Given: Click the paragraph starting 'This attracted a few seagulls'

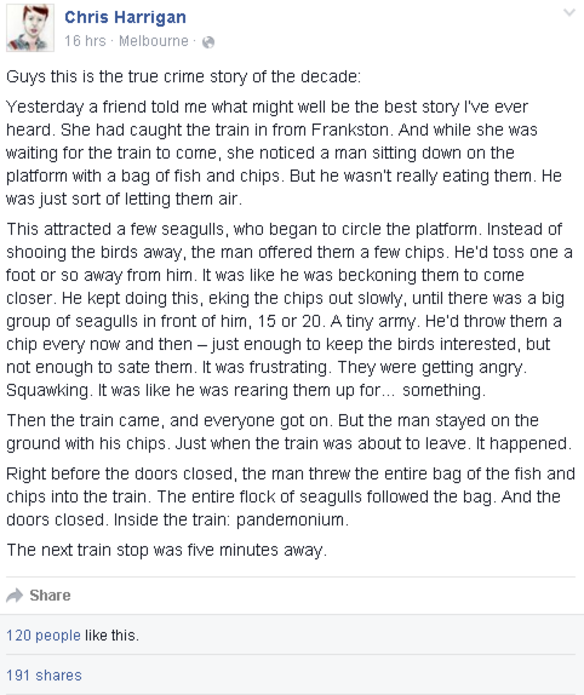Looking at the screenshot, I should (289, 309).
